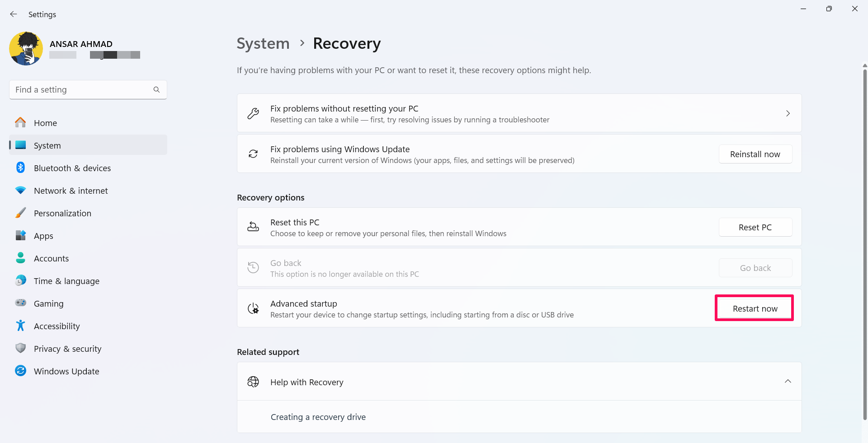Click the Restore Down window button
This screenshot has height=443, width=868.
pyautogui.click(x=829, y=9)
